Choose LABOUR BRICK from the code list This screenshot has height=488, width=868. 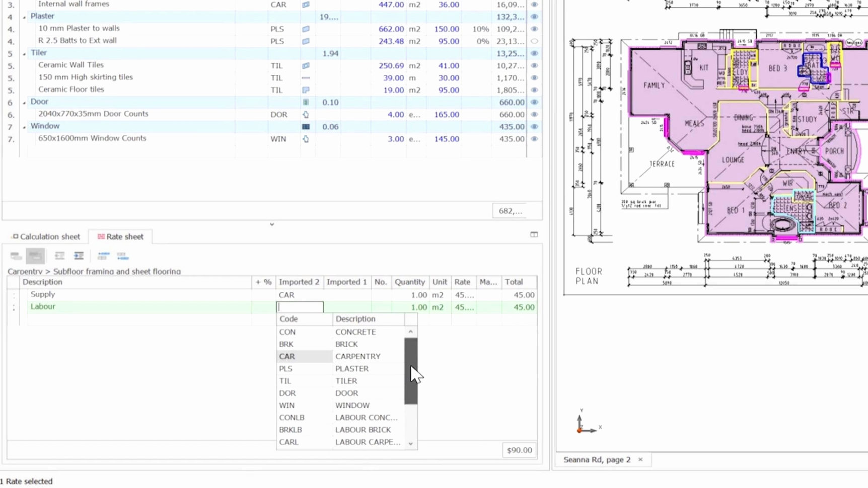coord(363,430)
